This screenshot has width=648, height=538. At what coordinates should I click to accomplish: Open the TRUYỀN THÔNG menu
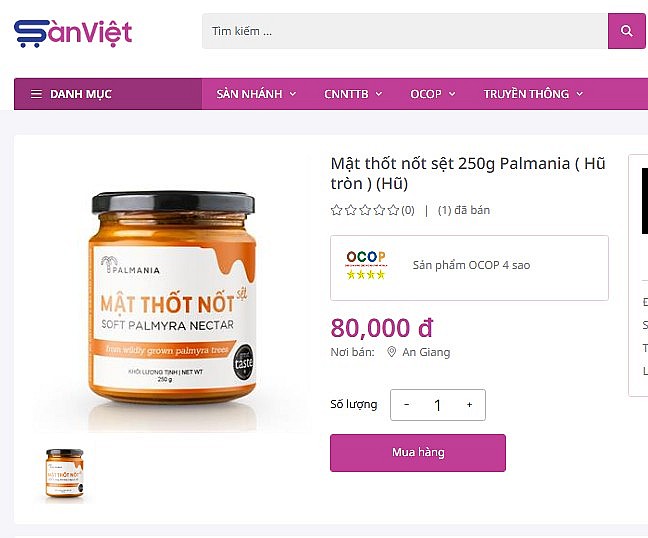click(x=533, y=94)
